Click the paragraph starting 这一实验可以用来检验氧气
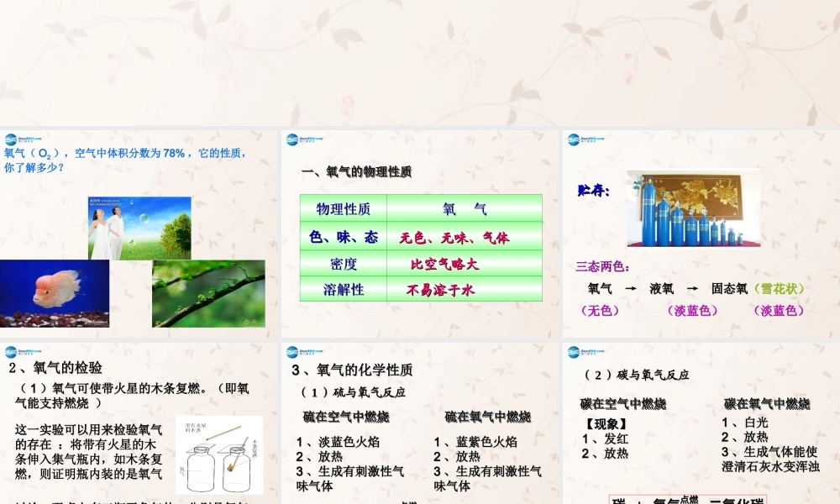 point(88,452)
